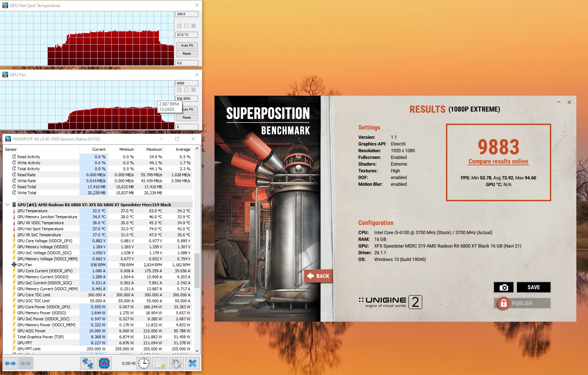Close the GPU Hot Spot Temperature graph window
The width and height of the screenshot is (588, 375).
click(197, 5)
